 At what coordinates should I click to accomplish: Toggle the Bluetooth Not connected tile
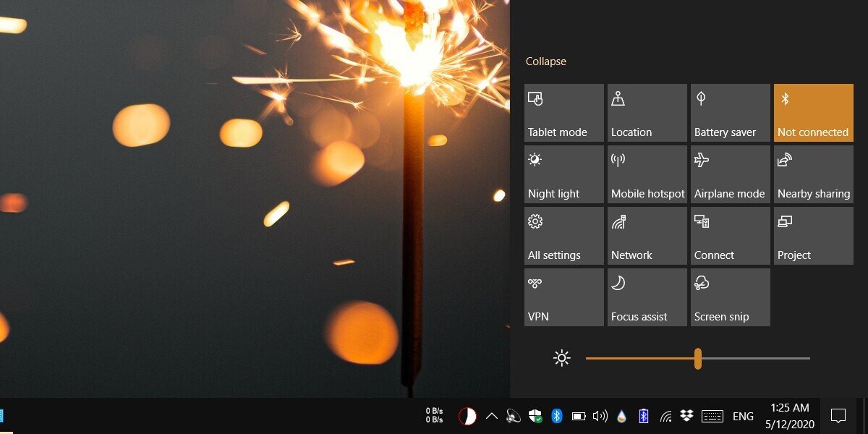click(x=813, y=113)
